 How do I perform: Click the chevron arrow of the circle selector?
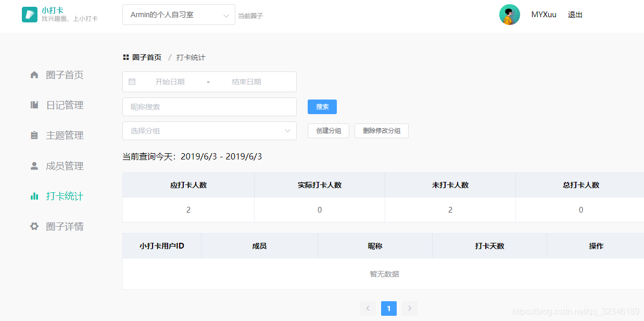[x=226, y=16]
